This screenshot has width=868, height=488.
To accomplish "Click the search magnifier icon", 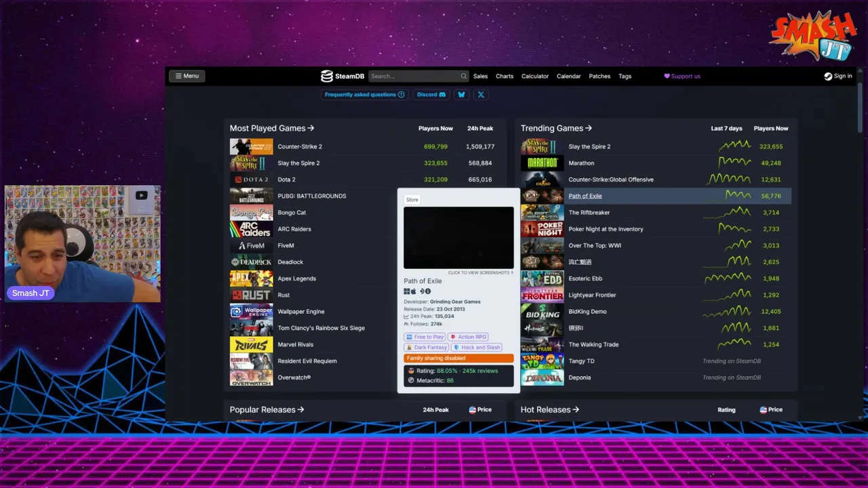I will click(463, 76).
